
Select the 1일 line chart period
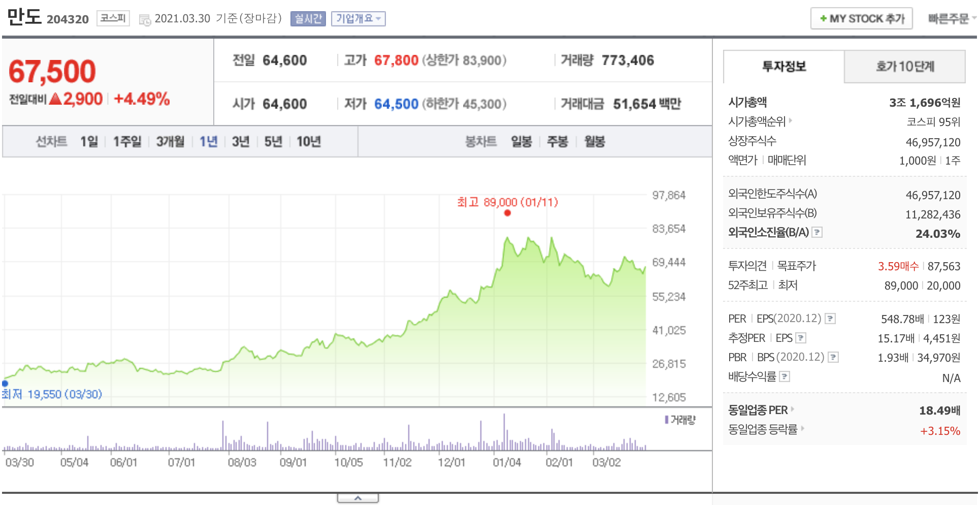click(89, 141)
